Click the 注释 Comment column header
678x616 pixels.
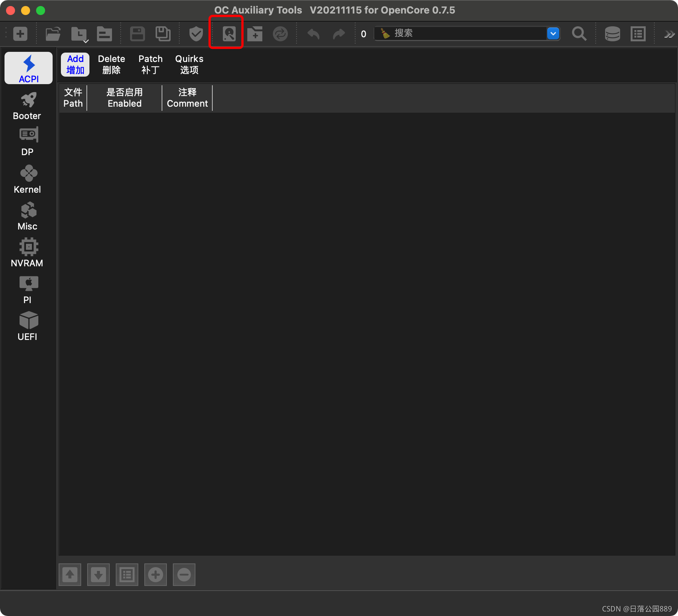click(187, 98)
